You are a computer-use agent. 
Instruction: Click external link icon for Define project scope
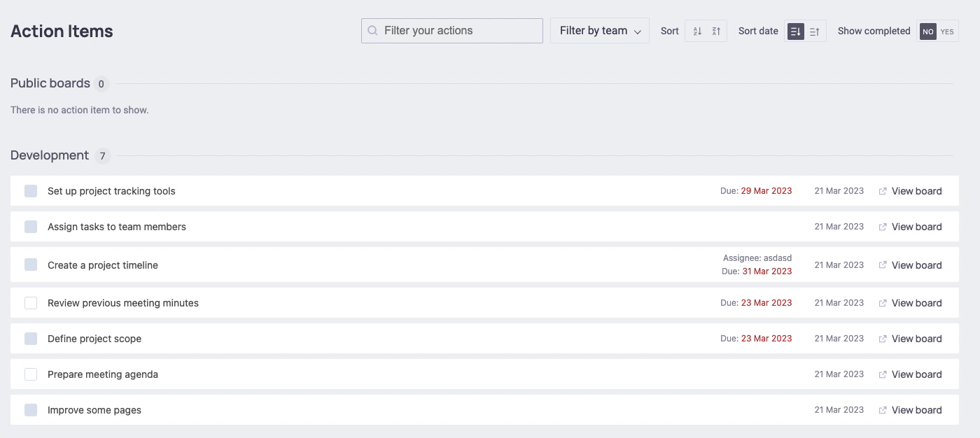[883, 339]
